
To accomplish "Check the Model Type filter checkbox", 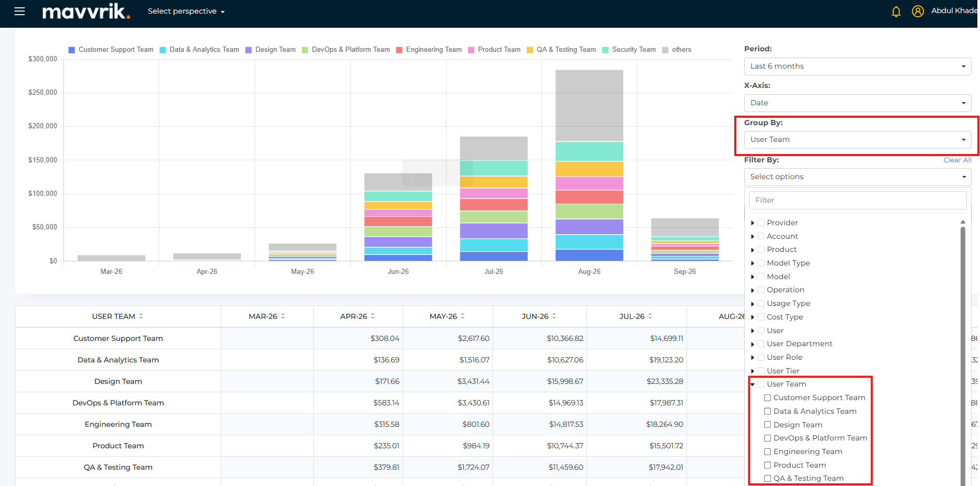I will click(761, 263).
